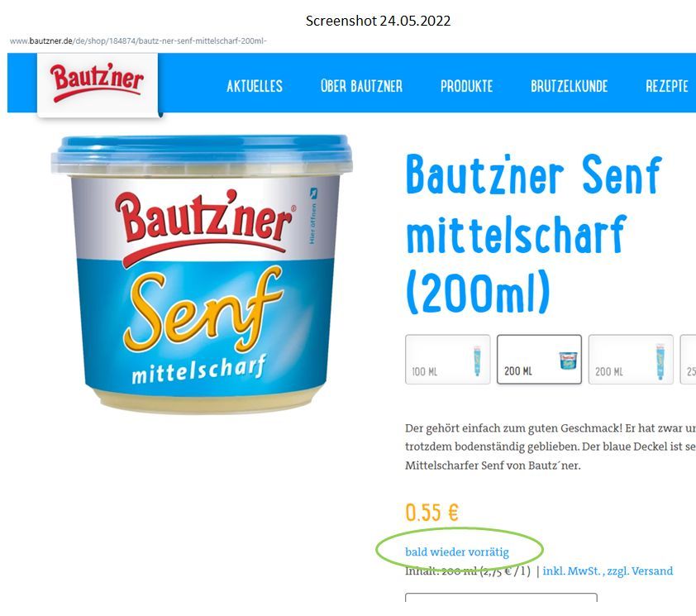Image resolution: width=696 pixels, height=616 pixels.
Task: Open the AKTUELLES menu
Action: (x=255, y=86)
